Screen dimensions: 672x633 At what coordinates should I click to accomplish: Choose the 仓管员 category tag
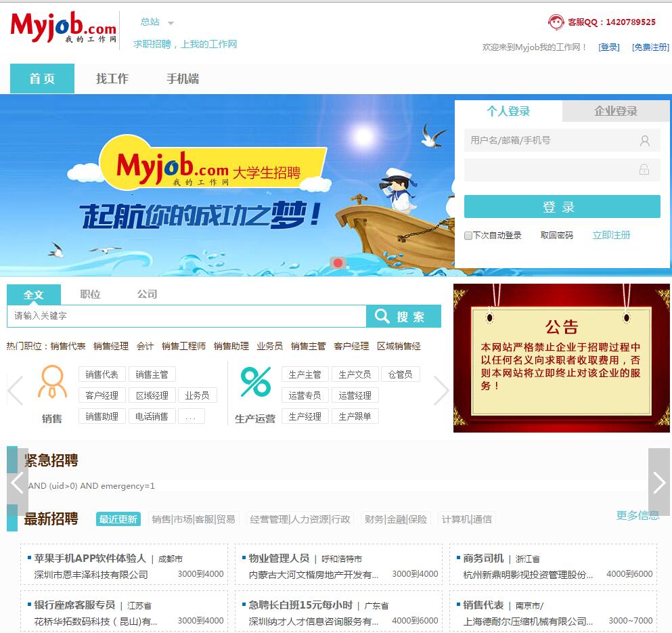400,374
